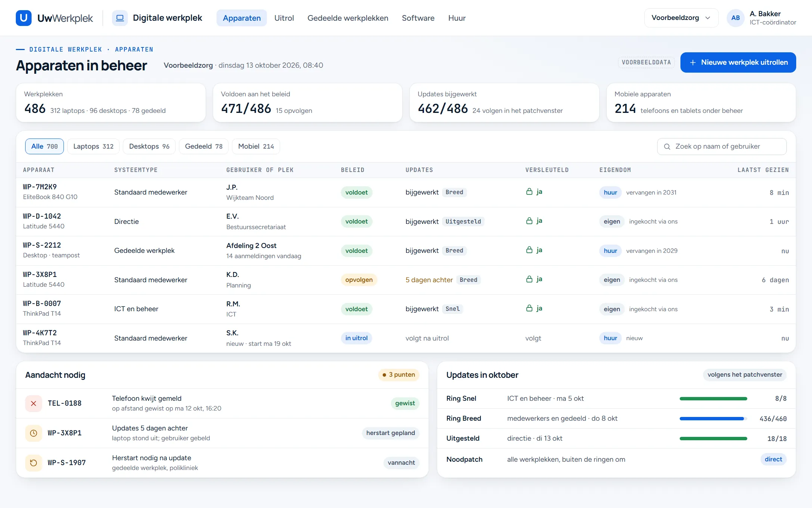Filter devices by Mobiel 214

tap(256, 146)
